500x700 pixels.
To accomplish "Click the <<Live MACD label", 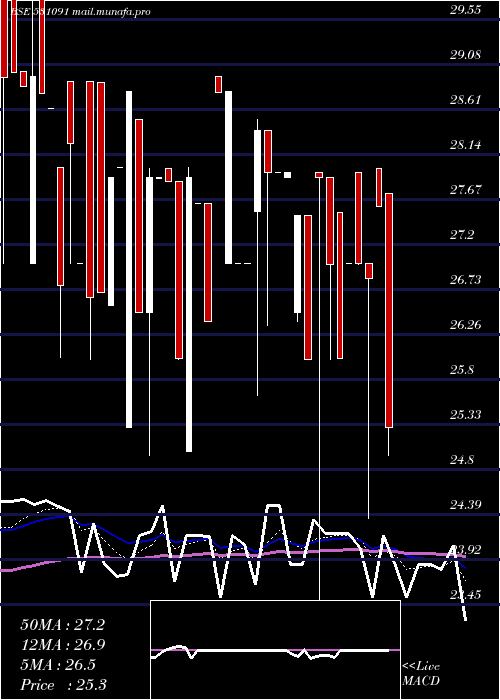I will click(x=421, y=673).
